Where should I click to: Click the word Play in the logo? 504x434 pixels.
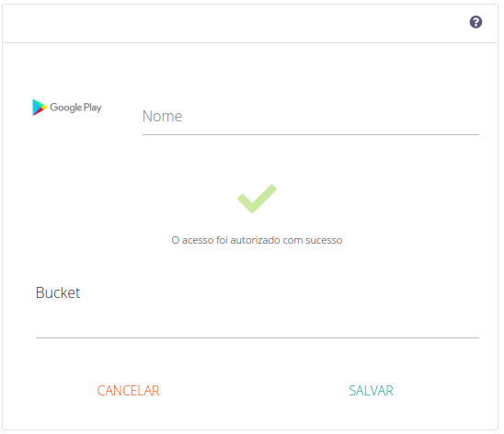coord(93,108)
